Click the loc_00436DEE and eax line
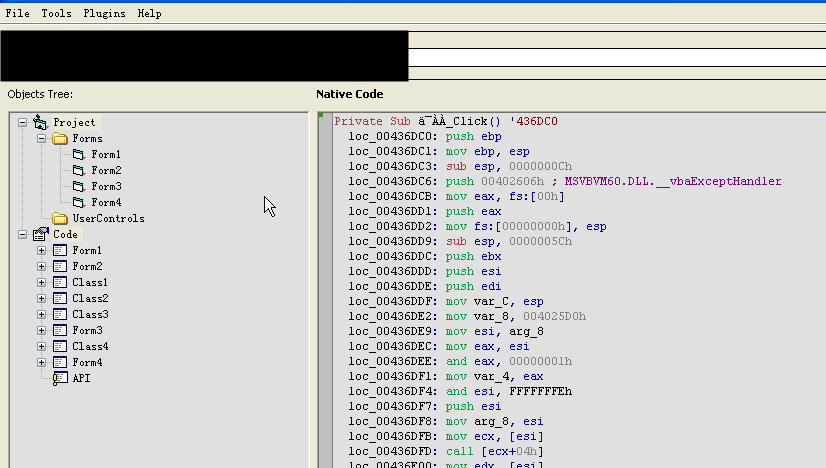 [460, 362]
